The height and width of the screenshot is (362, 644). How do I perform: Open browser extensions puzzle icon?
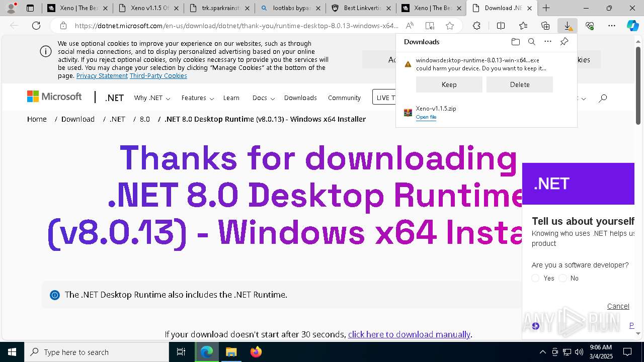476,26
